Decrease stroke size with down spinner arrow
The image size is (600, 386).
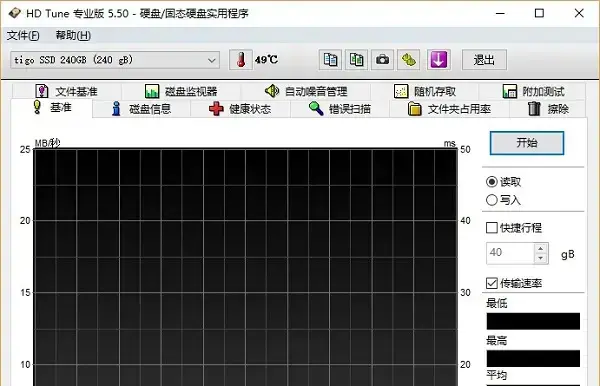(541, 258)
